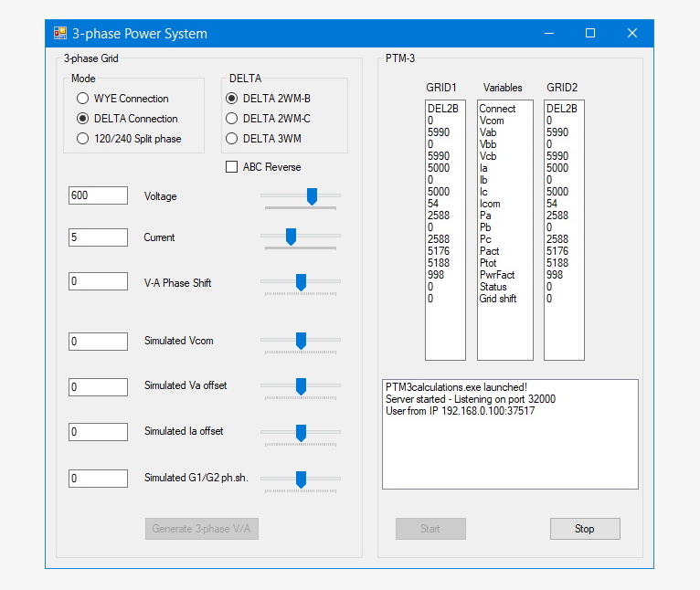The width and height of the screenshot is (700, 590).
Task: Select Grid shift in the Variables list
Action: tap(498, 299)
